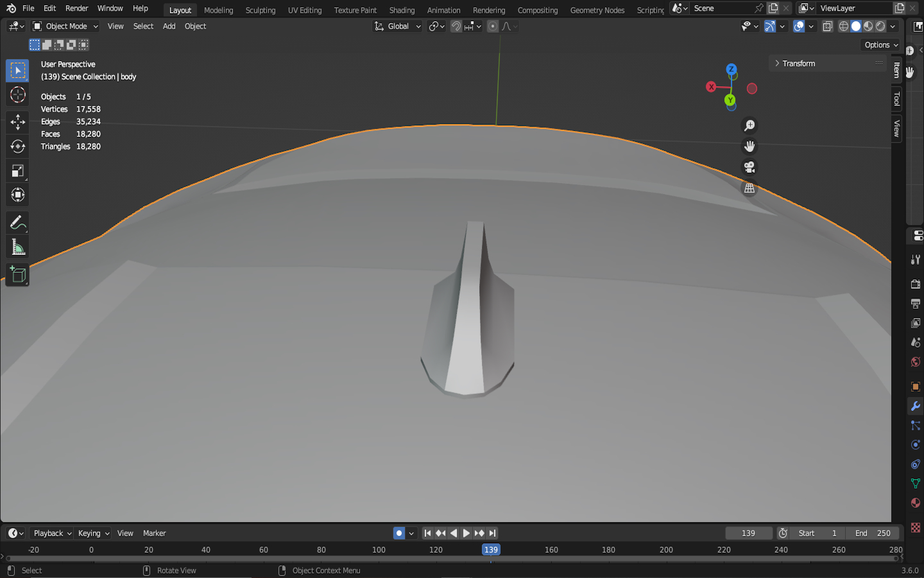924x578 pixels.
Task: Open the Tool properties tab (wrench and screwdriver)
Action: 916,259
